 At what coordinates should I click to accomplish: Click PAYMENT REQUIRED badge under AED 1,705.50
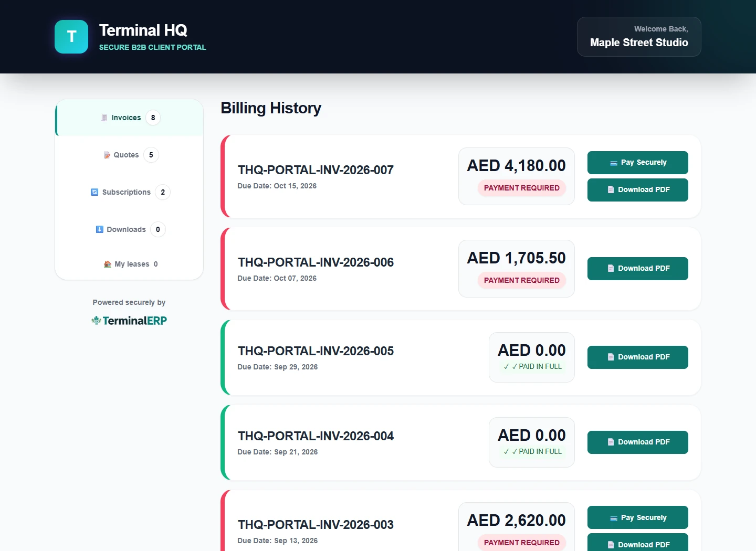click(522, 280)
